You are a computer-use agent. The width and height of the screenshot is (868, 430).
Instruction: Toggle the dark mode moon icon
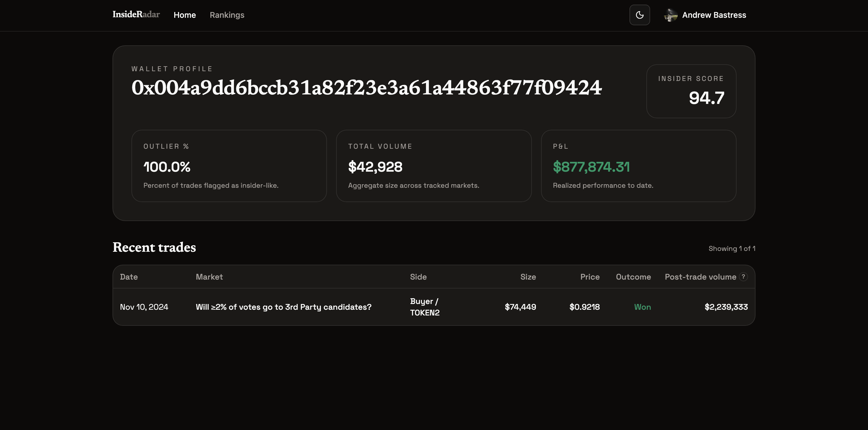(639, 15)
